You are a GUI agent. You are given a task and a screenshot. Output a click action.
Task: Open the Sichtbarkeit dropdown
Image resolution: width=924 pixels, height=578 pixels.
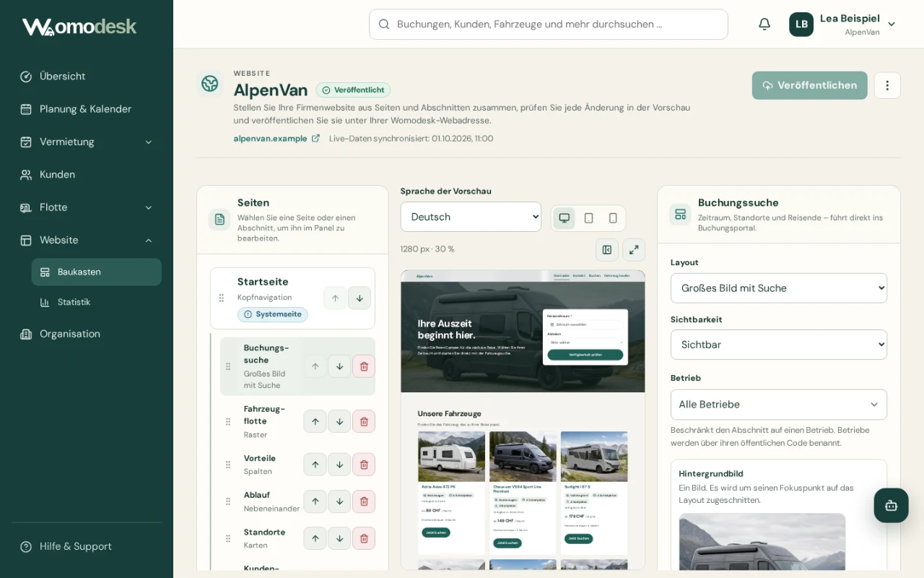[779, 345]
